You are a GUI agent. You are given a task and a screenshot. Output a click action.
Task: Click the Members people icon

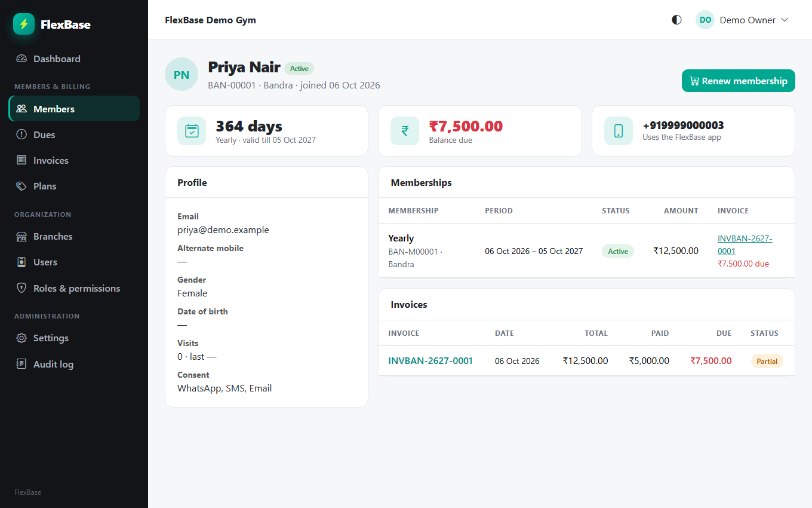pos(21,109)
